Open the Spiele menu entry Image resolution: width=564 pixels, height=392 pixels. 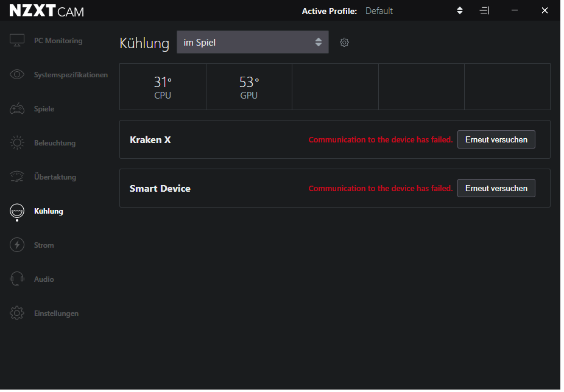44,109
